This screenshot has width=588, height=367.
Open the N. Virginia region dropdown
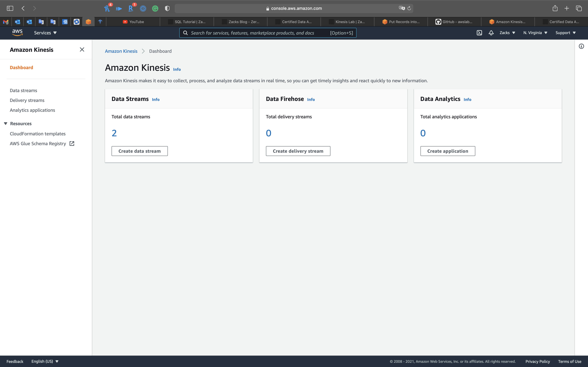click(x=535, y=33)
